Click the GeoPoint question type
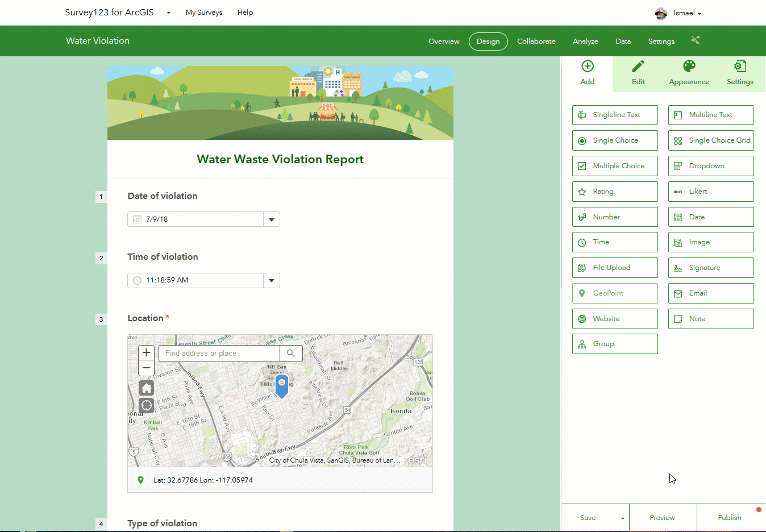766x532 pixels. pyautogui.click(x=615, y=293)
